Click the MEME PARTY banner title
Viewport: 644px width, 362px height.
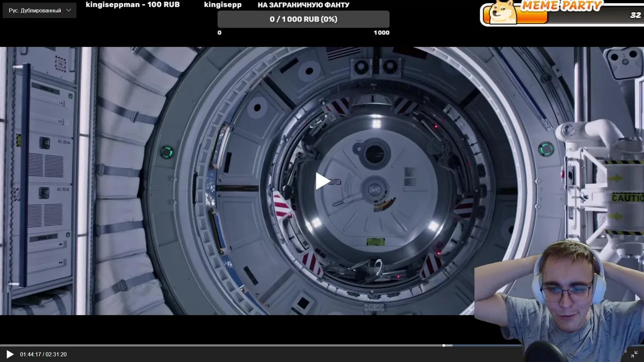tap(561, 6)
